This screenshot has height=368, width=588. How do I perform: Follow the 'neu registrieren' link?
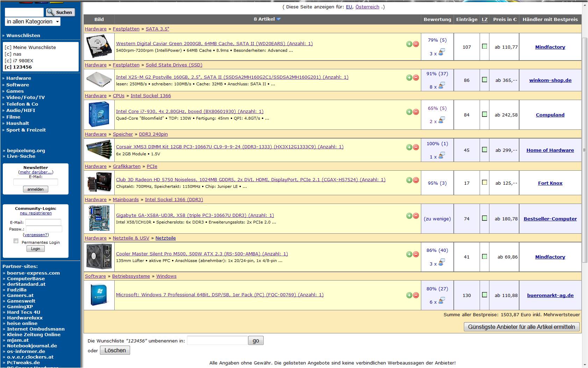point(36,213)
